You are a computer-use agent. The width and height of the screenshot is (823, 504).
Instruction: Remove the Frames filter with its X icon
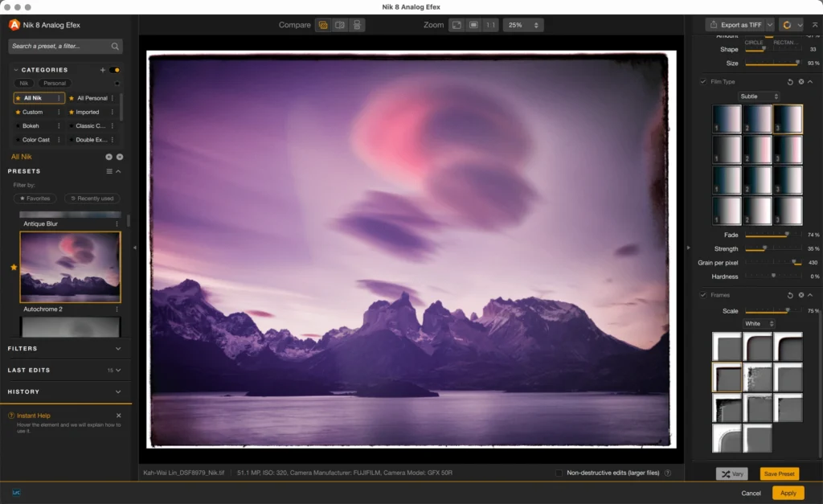pos(800,295)
